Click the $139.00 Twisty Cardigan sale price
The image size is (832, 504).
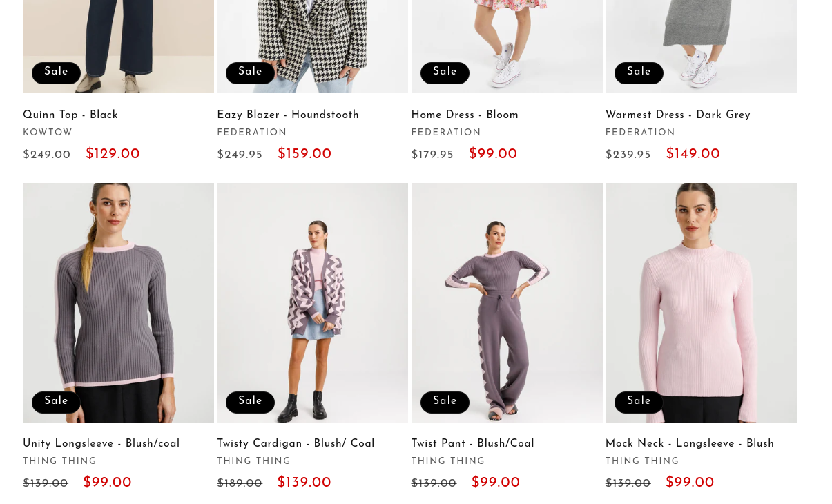click(x=304, y=483)
